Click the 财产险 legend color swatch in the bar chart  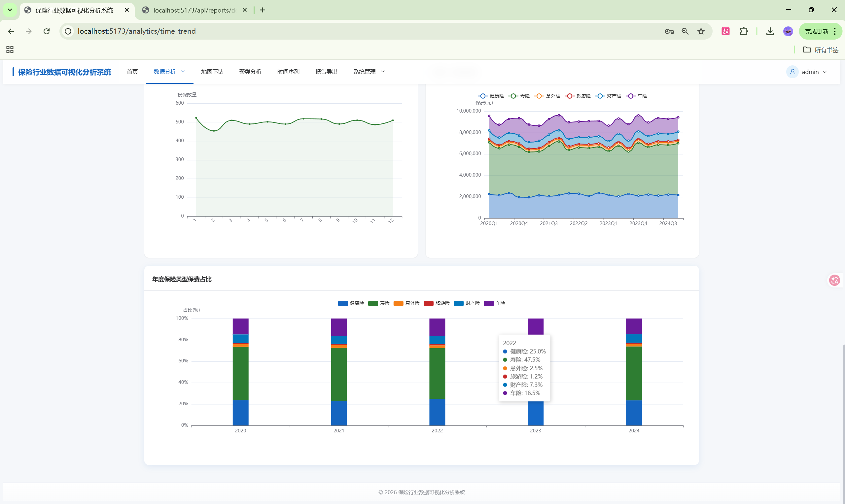(458, 303)
